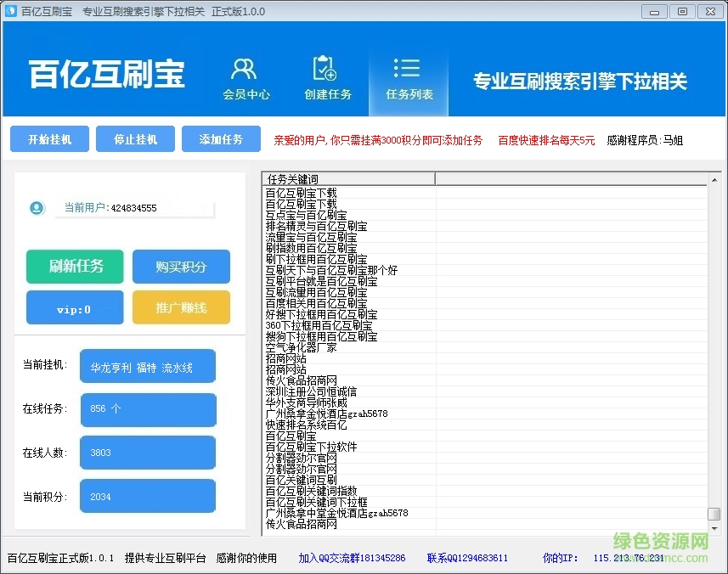Open the 任务列表 task list icon
Image resolution: width=728 pixels, height=574 pixels.
pos(407,66)
